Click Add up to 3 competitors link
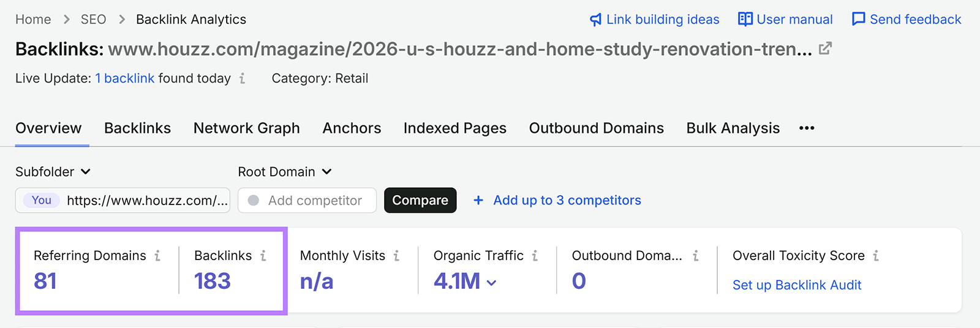 click(x=567, y=200)
